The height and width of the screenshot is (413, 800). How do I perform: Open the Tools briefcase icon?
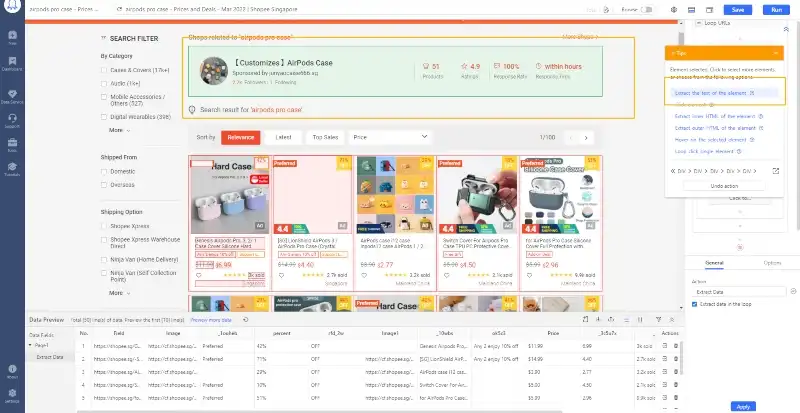pos(12,144)
